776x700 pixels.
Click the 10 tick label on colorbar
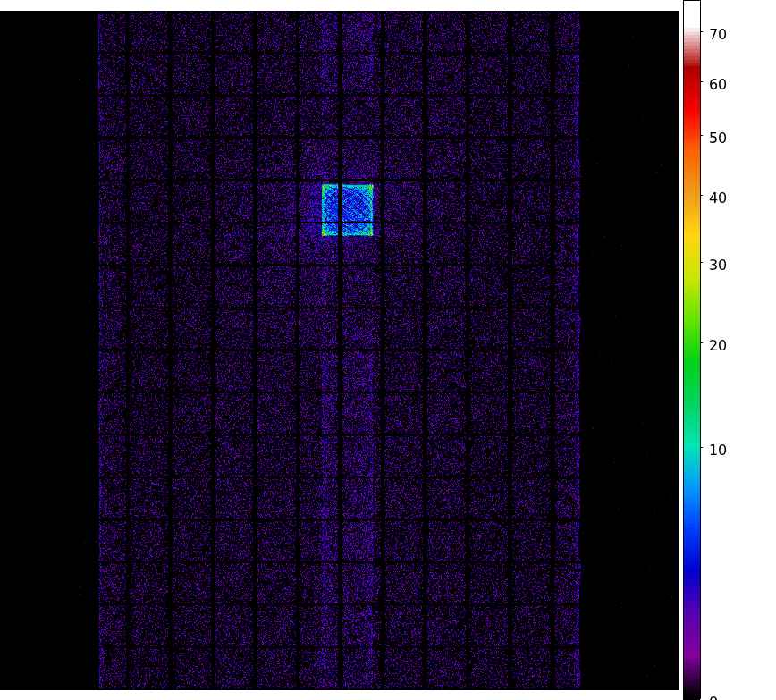(718, 450)
